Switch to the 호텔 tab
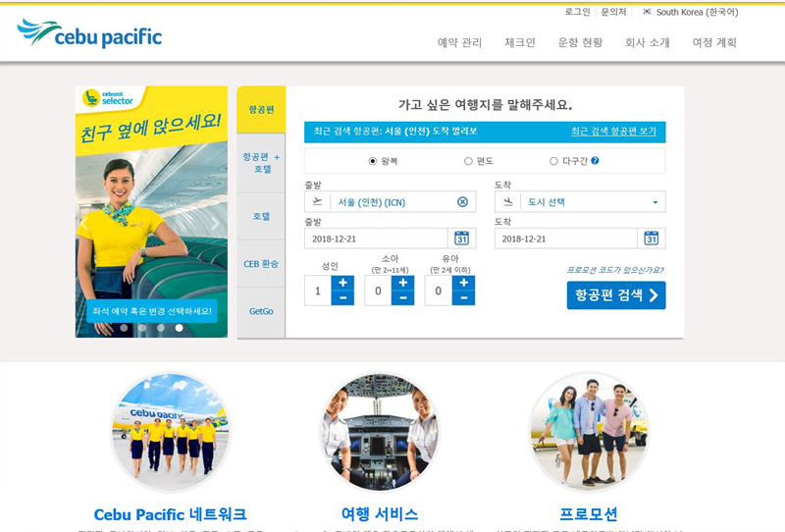Screen dimensions: 785x532 [261, 216]
